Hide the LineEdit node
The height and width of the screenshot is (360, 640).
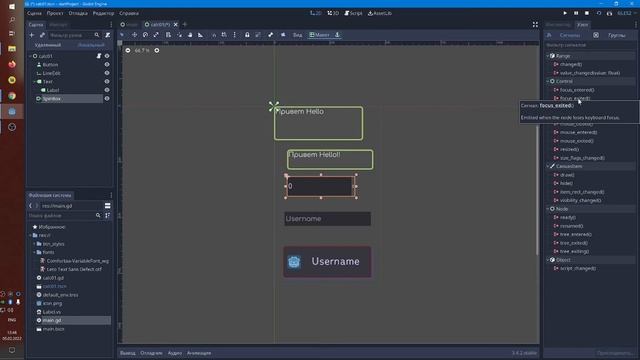pos(107,73)
